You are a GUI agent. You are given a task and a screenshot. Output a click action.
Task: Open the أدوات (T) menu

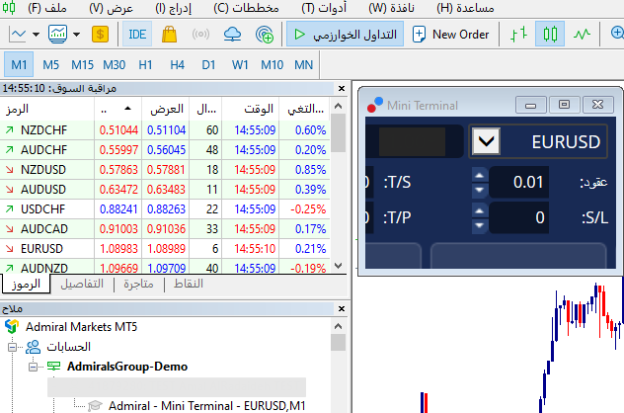pyautogui.click(x=324, y=8)
